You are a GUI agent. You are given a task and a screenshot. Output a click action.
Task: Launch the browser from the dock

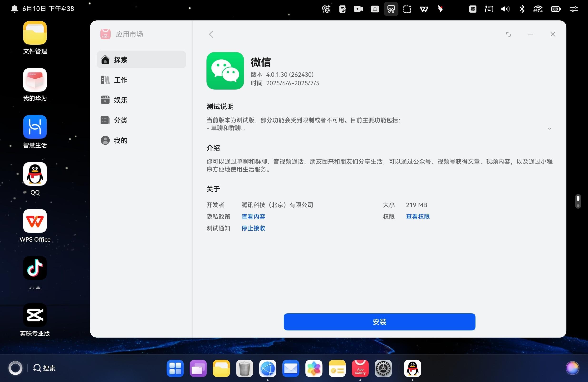tap(268, 368)
